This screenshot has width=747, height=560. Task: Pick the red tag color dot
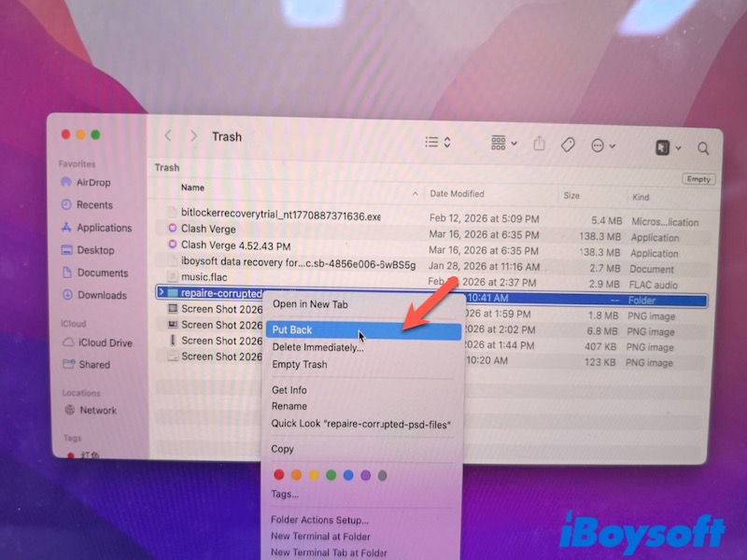click(278, 474)
